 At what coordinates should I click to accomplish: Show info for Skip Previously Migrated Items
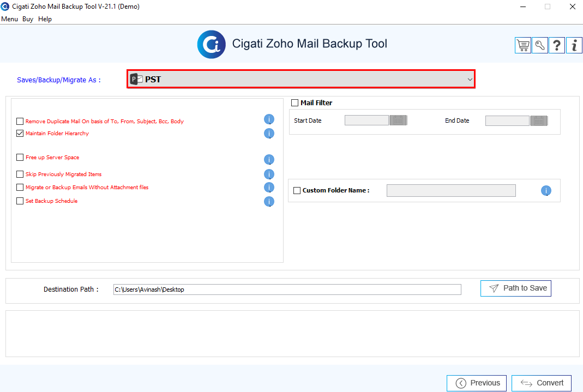(269, 174)
